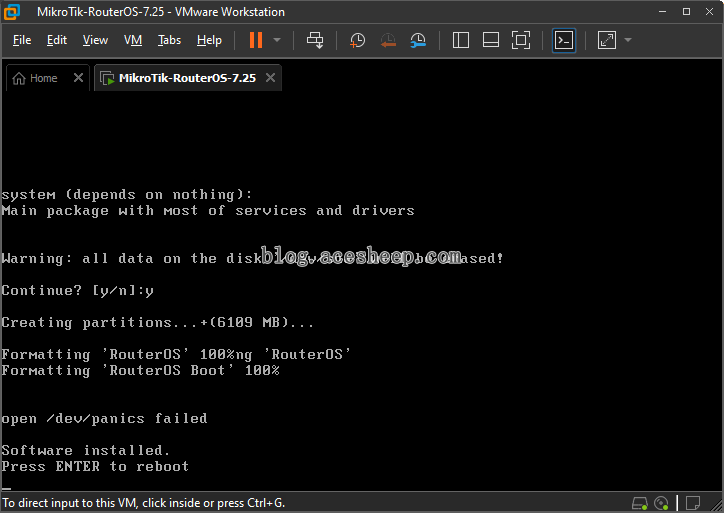Open the Edit menu
Viewport: 724px width, 513px height.
(x=57, y=40)
